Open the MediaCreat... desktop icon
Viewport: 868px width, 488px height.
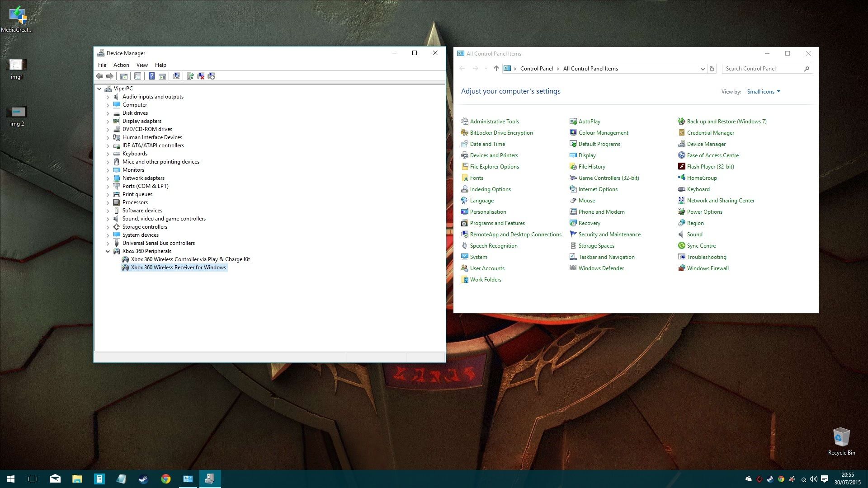pos(17,19)
